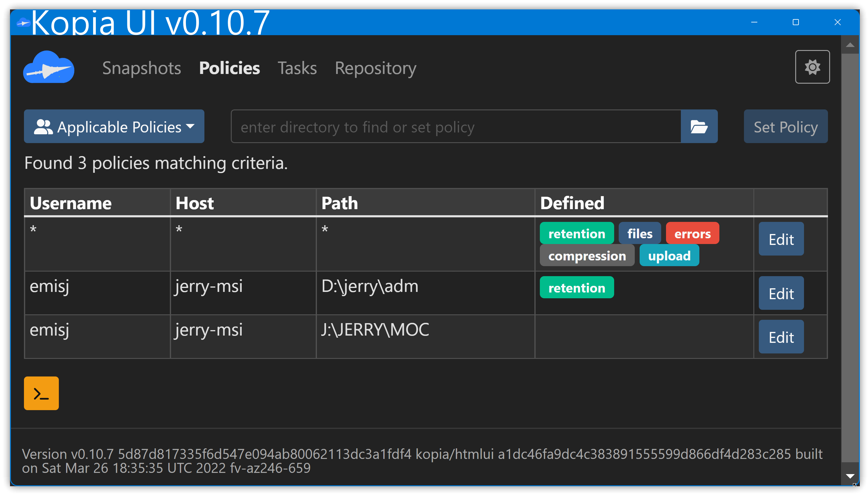Switch to the Snapshots tab
Screen dimensions: 868x495
point(142,68)
